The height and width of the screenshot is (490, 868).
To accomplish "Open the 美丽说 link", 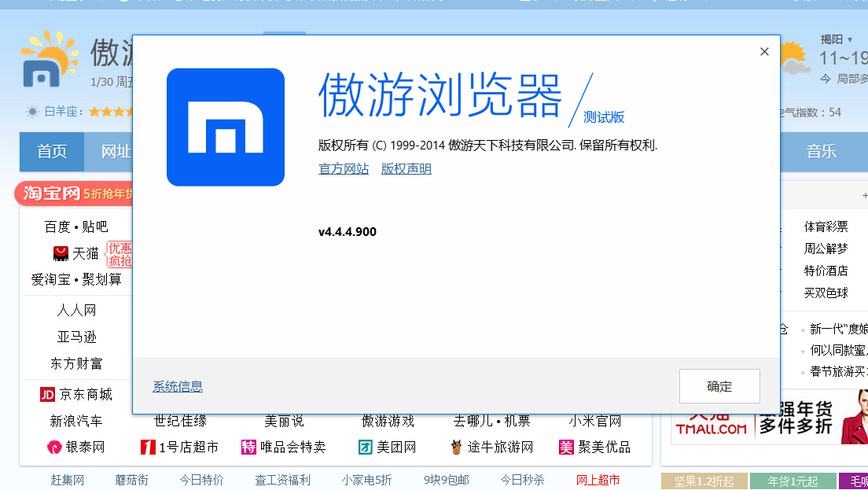I will tap(284, 422).
